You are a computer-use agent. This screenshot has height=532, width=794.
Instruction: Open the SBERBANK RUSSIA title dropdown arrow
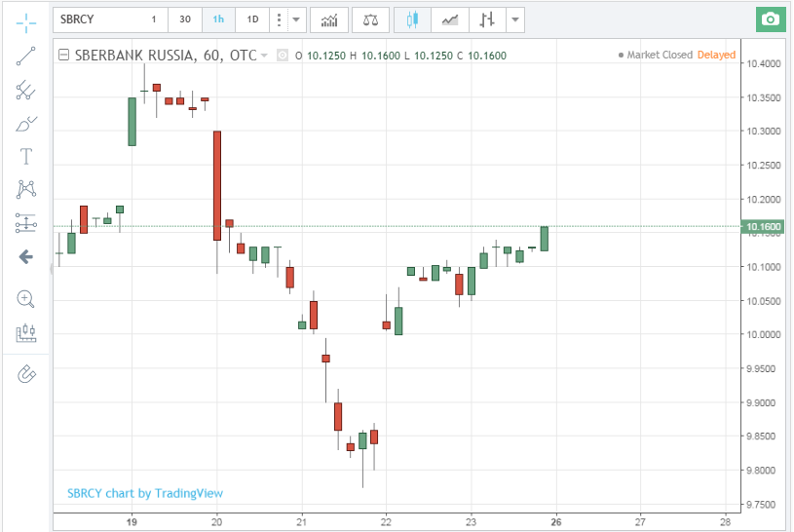pyautogui.click(x=264, y=56)
